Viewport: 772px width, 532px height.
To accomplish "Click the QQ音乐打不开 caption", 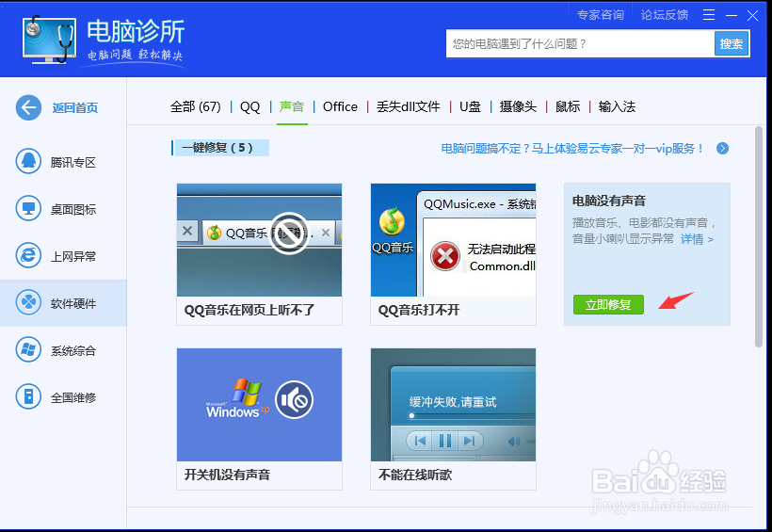I will tap(419, 310).
